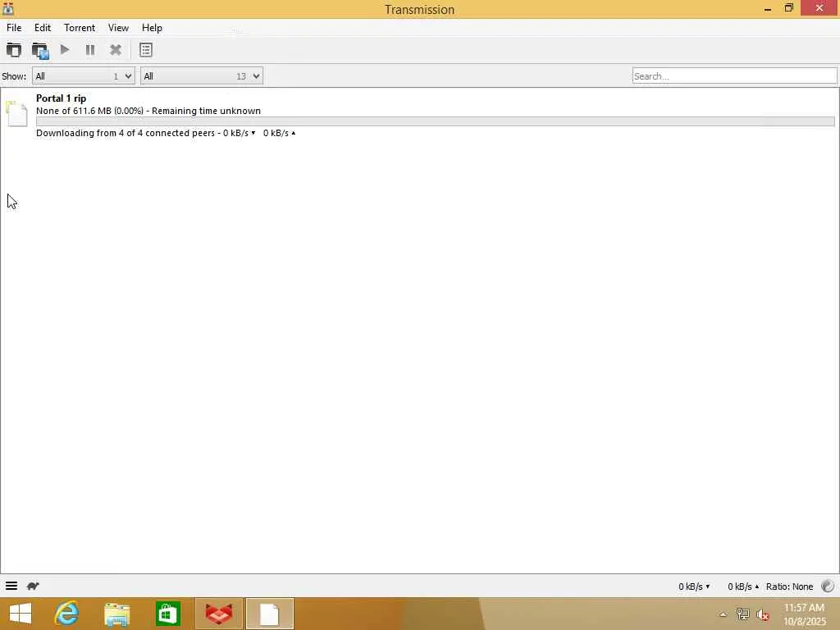Screen dimensions: 840x630
Task: Click the Transmission taskbar button
Action: (x=269, y=614)
